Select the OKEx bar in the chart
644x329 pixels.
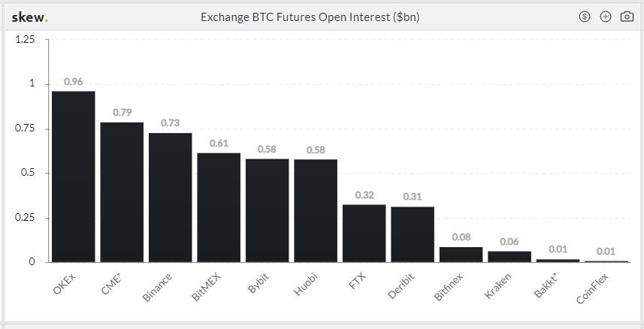[73, 177]
